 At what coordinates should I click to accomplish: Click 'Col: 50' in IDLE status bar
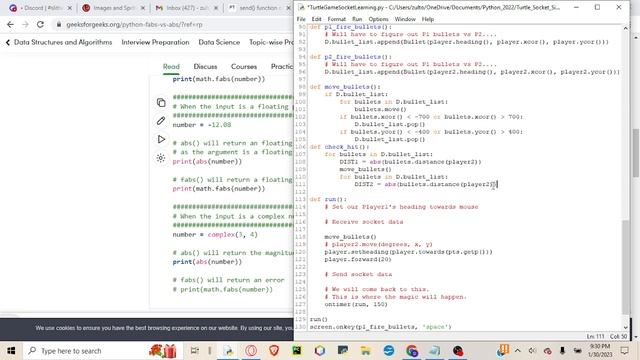click(x=618, y=336)
